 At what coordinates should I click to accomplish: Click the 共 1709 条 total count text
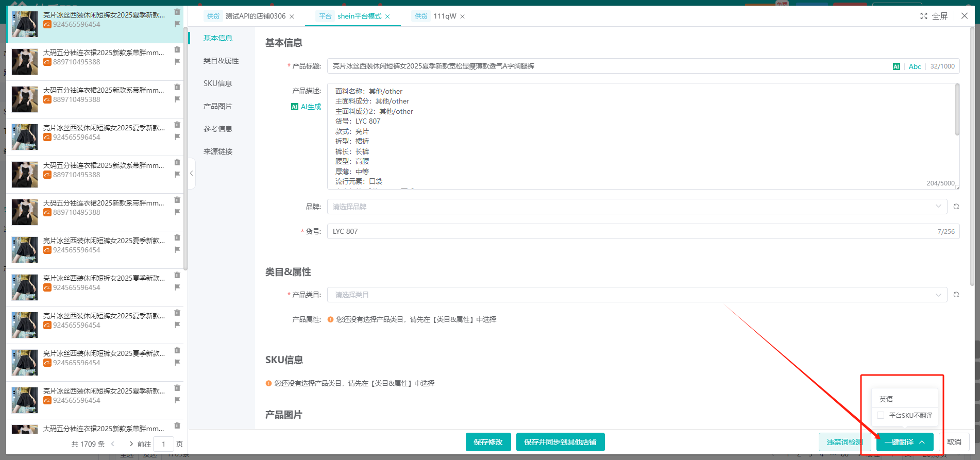88,444
